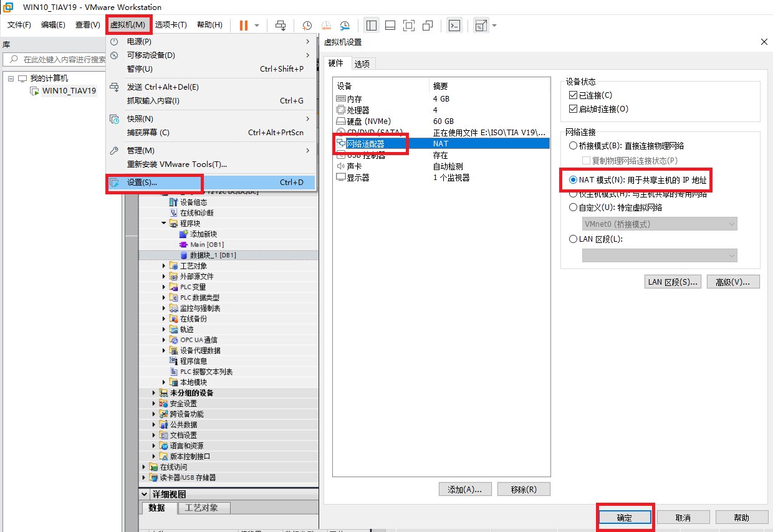Viewport: 773px width, 532px height.
Task: Switch to Unity mode icon
Action: click(x=428, y=26)
